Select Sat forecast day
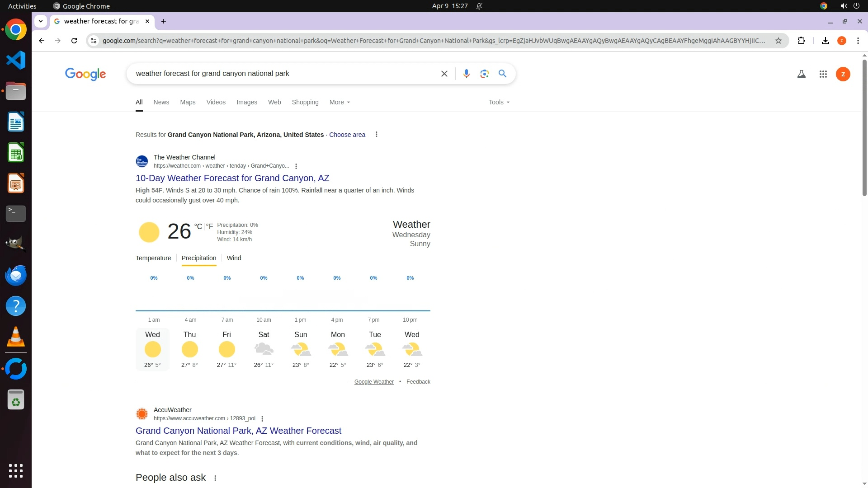 (x=264, y=349)
